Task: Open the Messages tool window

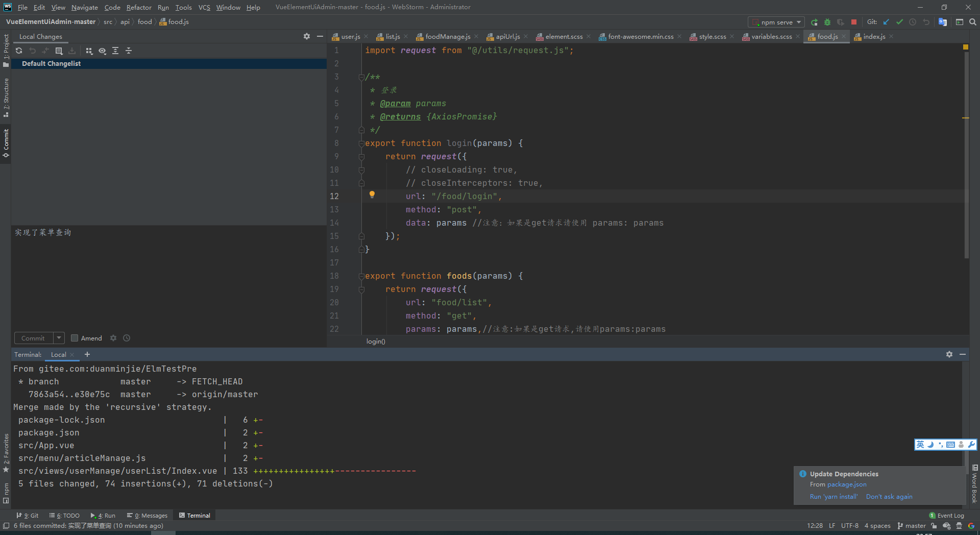Action: click(147, 516)
